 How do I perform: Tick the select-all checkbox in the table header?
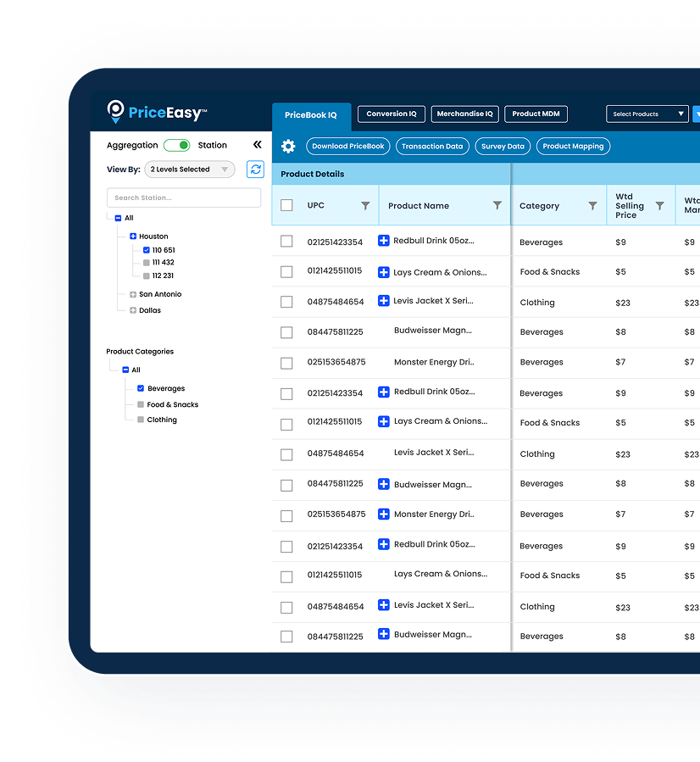pyautogui.click(x=286, y=205)
